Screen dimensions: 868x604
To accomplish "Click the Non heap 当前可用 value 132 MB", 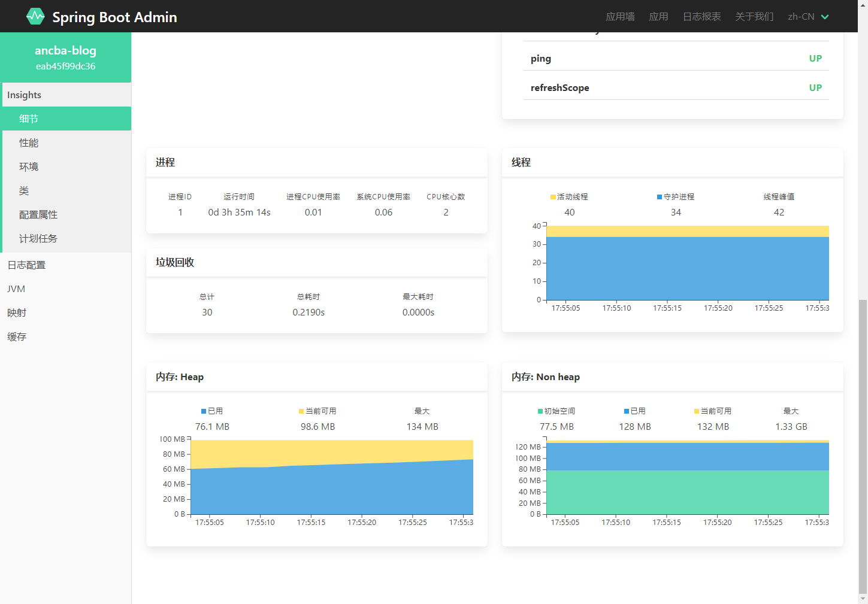I will coord(713,427).
